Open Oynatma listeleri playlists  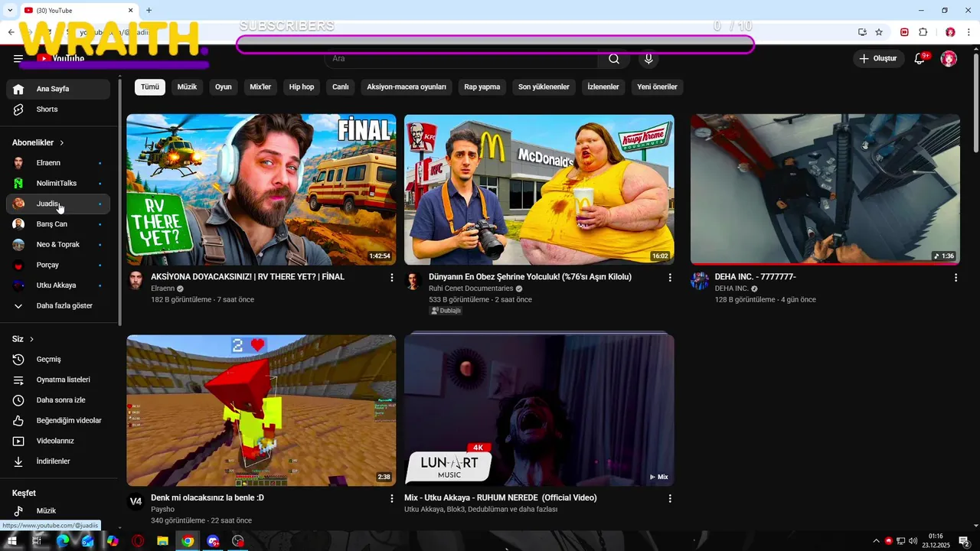[x=58, y=380]
